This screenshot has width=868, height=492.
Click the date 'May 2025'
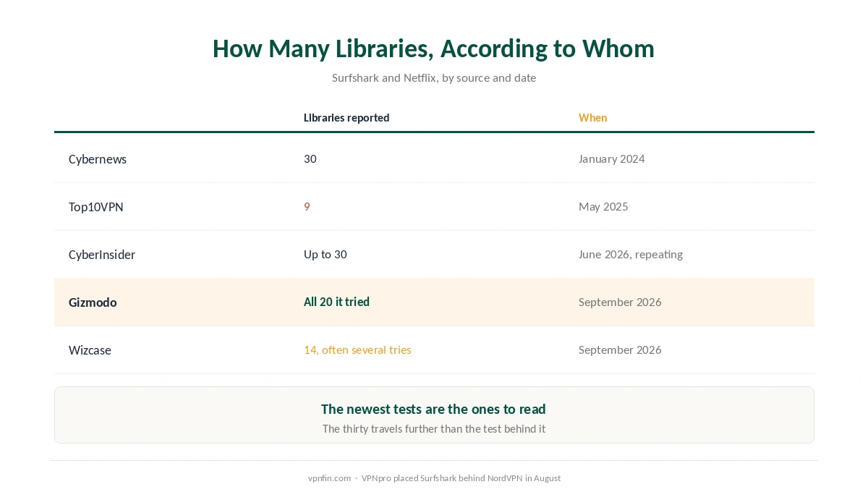[x=603, y=207]
